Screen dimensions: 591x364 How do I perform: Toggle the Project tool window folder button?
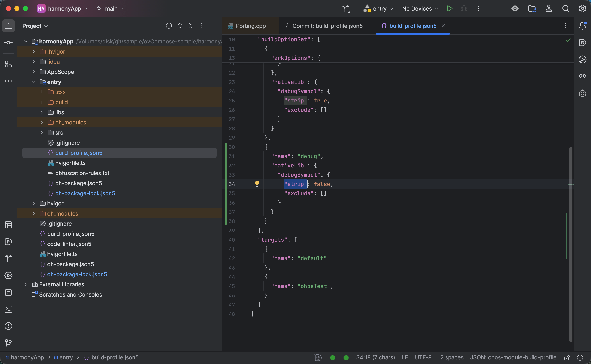coord(8,26)
